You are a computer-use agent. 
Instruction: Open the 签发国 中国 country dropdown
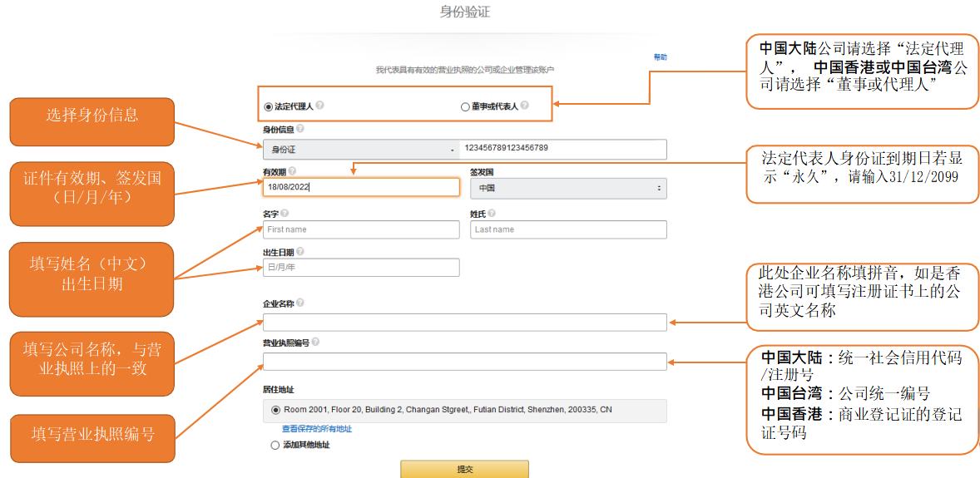point(568,188)
